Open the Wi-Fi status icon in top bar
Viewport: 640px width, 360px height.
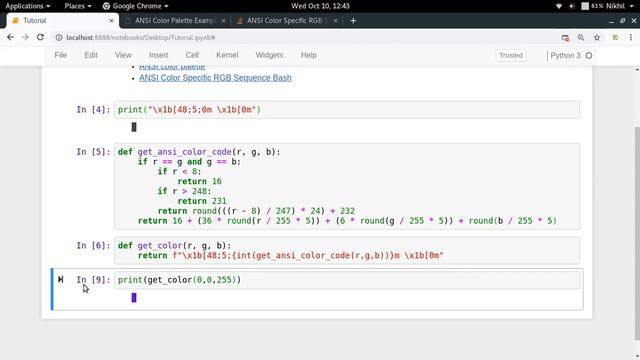click(559, 6)
